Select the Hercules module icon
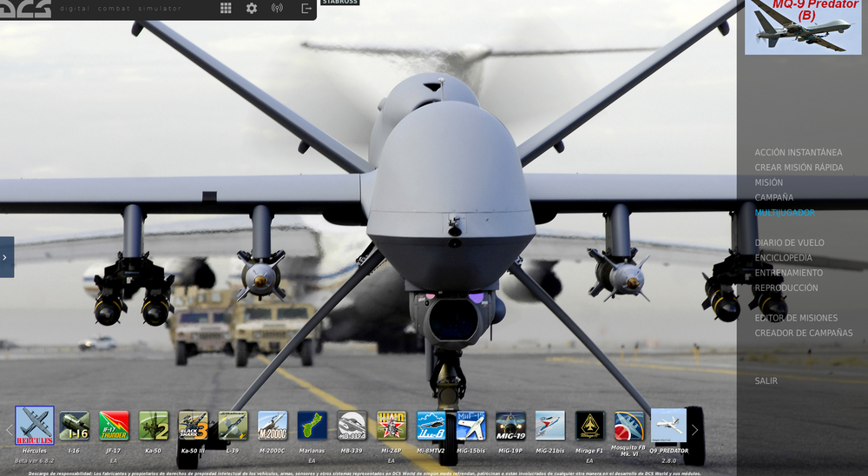 tap(35, 426)
